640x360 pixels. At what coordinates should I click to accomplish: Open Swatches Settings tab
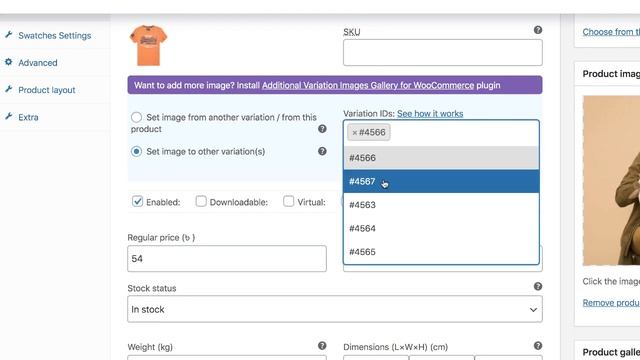coord(54,36)
